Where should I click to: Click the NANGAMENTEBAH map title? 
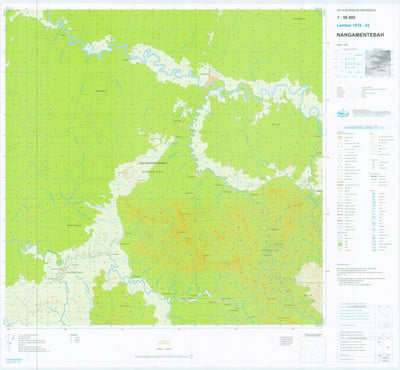[361, 35]
